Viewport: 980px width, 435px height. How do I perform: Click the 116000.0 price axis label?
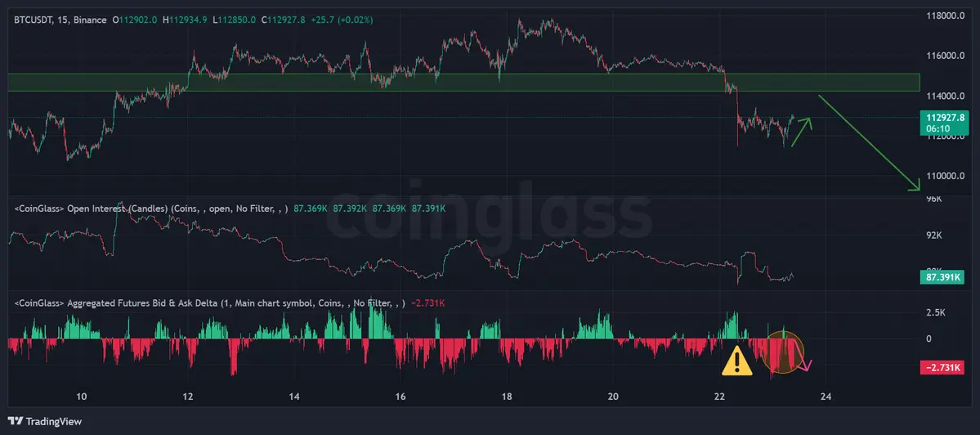945,56
